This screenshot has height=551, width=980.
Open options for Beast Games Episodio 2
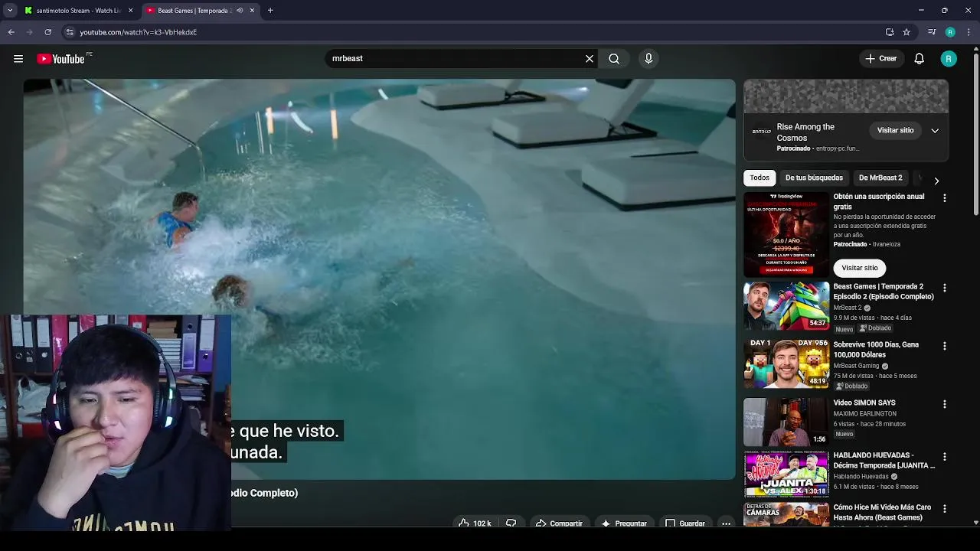[x=944, y=288]
